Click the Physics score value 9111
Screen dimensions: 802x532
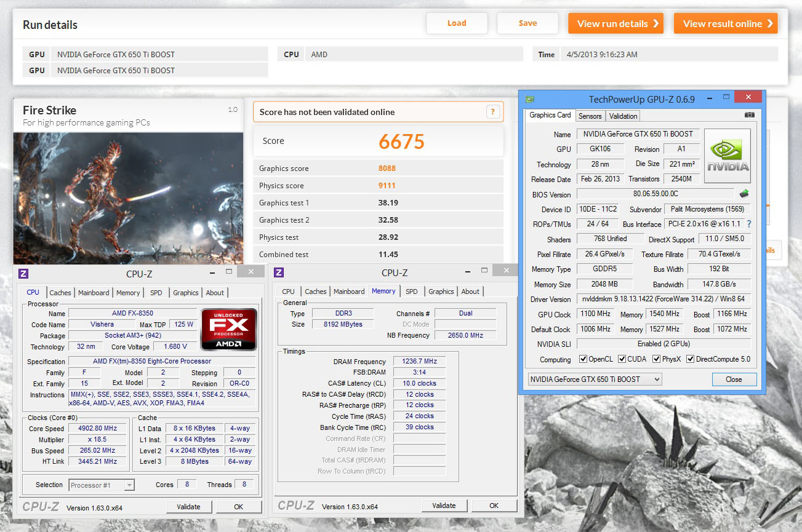[387, 185]
